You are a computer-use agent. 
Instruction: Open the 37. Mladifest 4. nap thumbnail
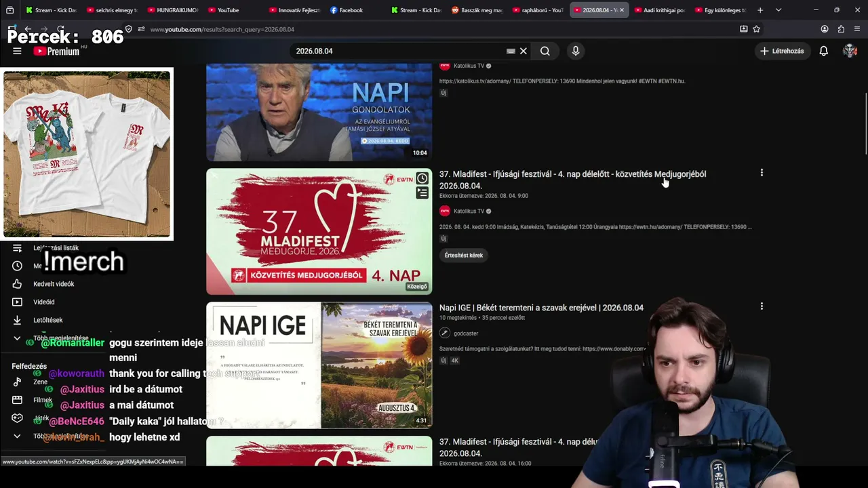[319, 231]
